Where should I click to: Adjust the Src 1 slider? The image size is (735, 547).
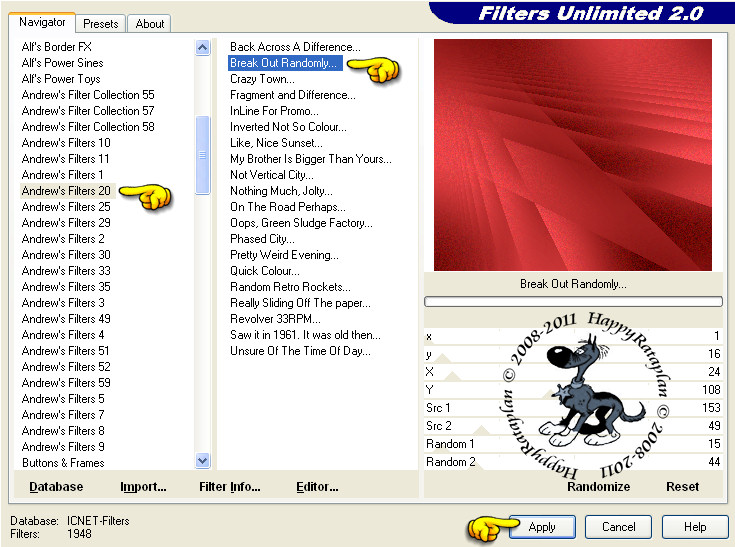tap(573, 408)
